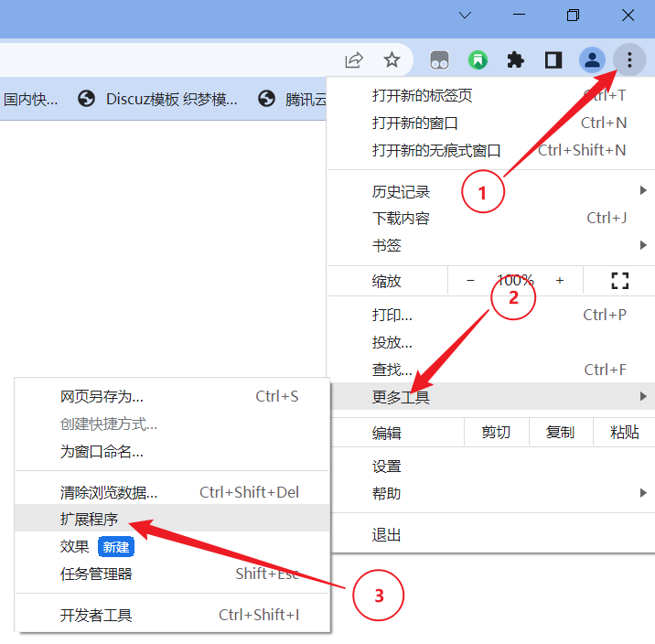Bookmark this page with star icon
Screen dimensions: 655x644
(x=392, y=60)
